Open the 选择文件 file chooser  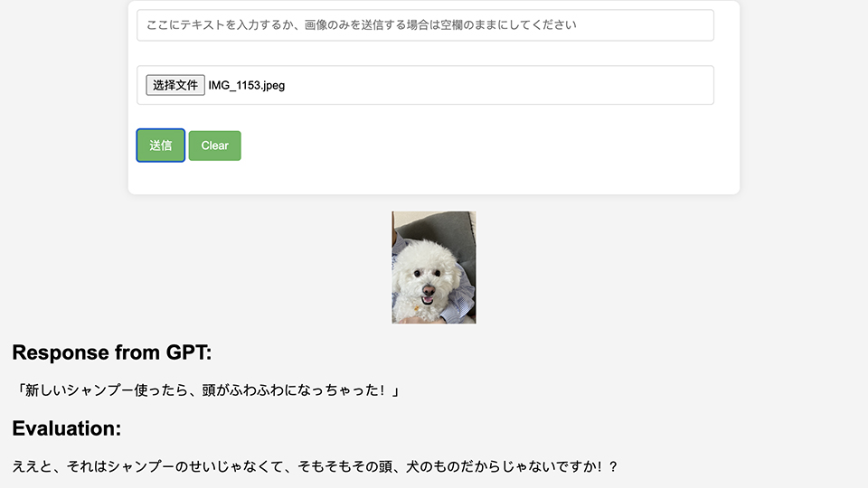coord(175,85)
